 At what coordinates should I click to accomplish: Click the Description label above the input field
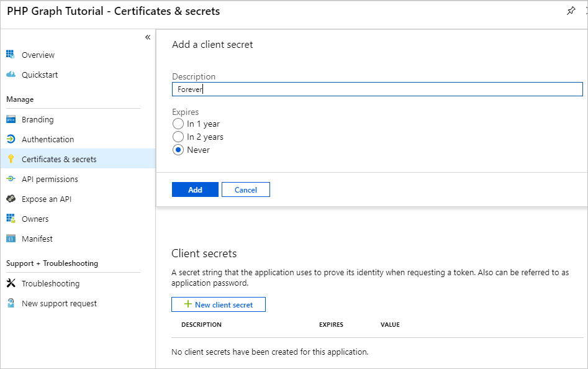pyautogui.click(x=194, y=76)
